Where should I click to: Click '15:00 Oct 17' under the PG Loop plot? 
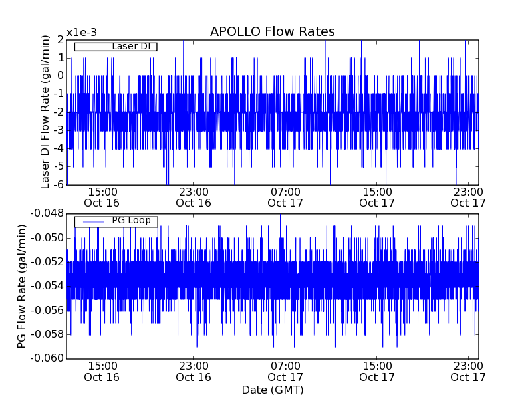pos(377,372)
